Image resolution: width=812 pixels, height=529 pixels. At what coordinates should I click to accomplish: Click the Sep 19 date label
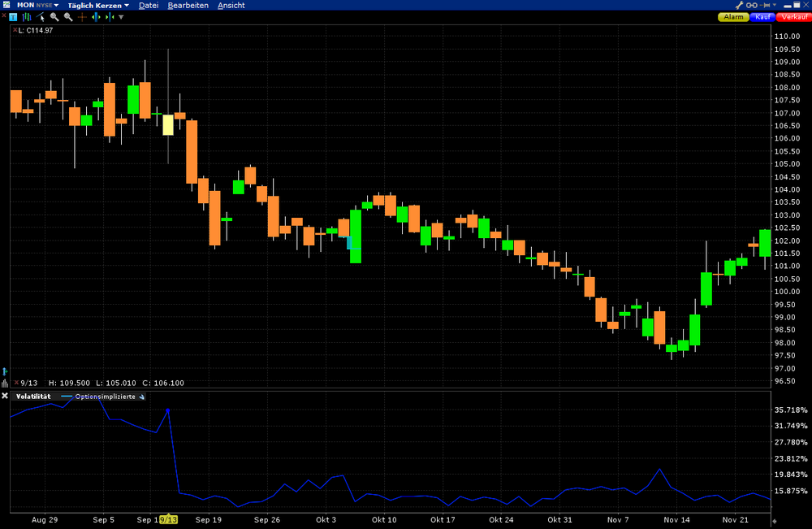[208, 520]
